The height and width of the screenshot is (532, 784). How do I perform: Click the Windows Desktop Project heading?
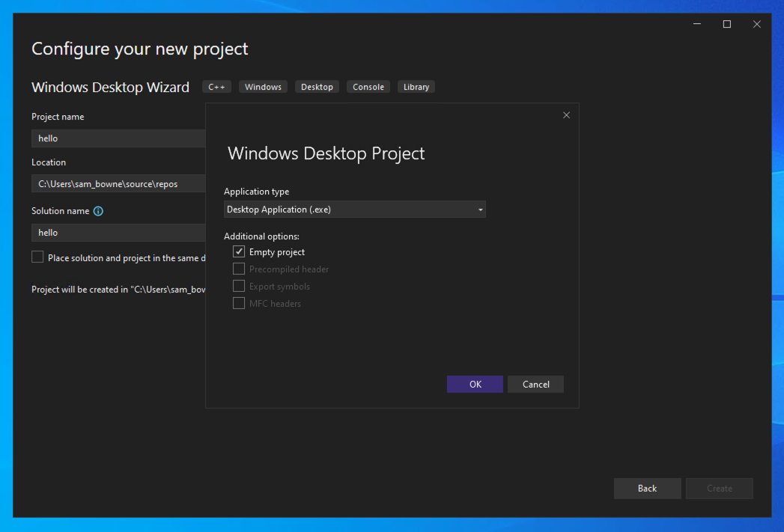click(x=326, y=153)
